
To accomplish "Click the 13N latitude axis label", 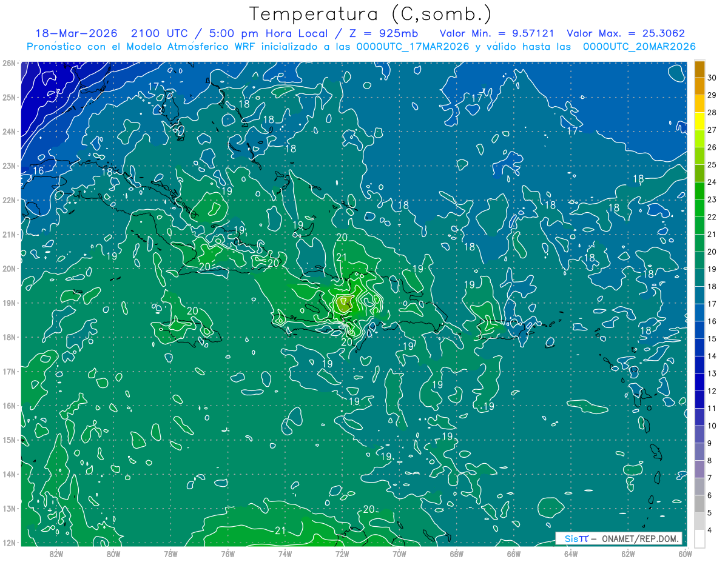I will pyautogui.click(x=8, y=508).
